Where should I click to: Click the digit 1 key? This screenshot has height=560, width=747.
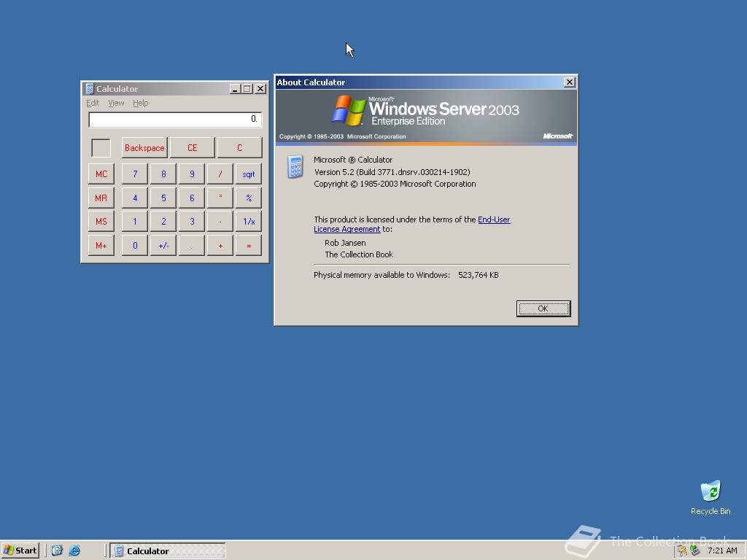click(135, 222)
